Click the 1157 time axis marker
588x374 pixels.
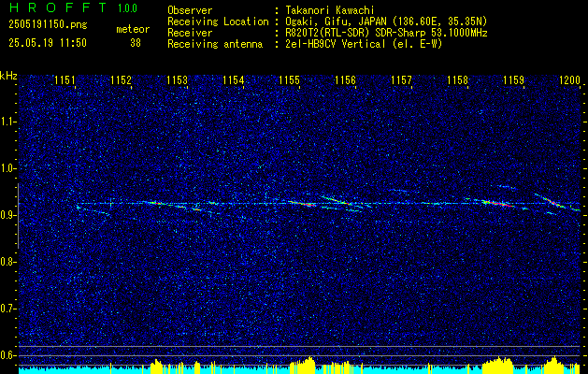pos(401,80)
